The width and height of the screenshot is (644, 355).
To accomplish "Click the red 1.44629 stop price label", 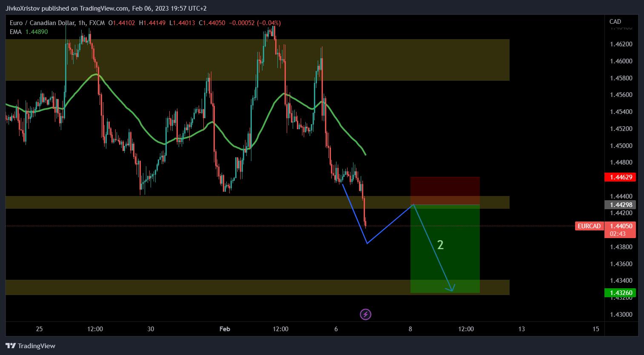I will tap(620, 177).
